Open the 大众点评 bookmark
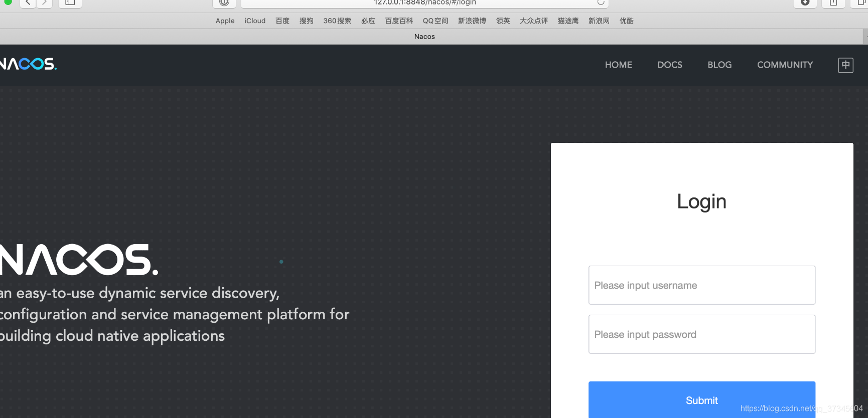868x418 pixels. pos(534,21)
